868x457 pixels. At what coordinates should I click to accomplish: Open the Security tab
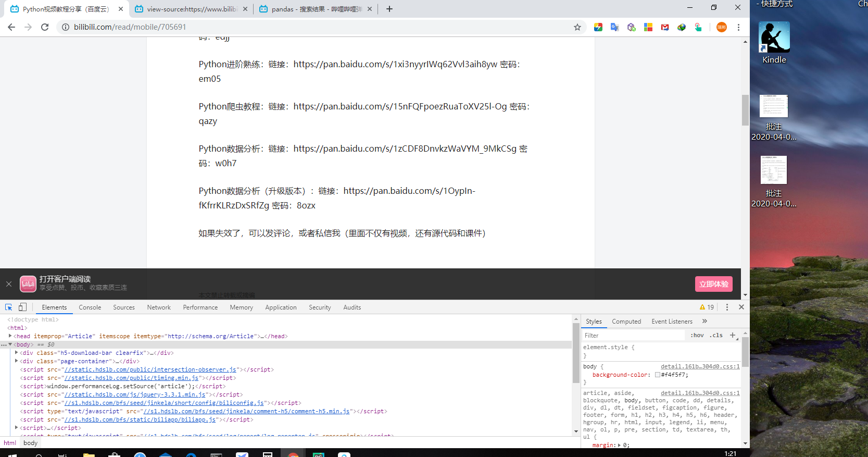(320, 307)
